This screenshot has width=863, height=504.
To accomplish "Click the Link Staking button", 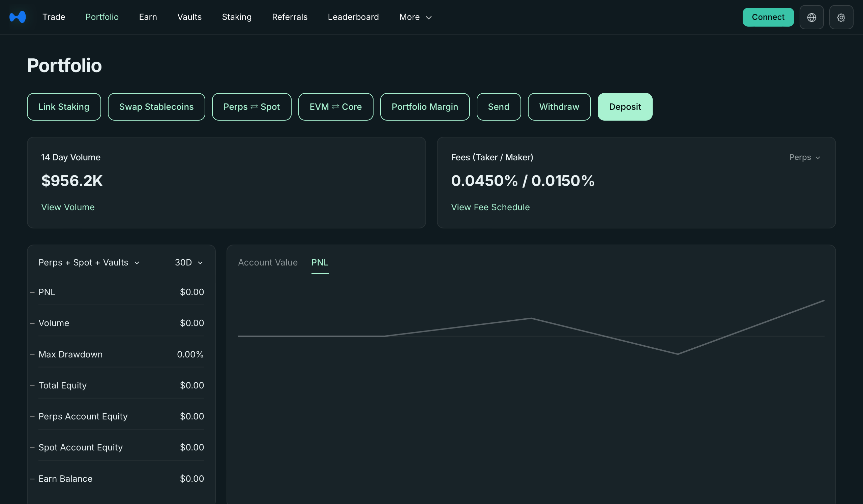I will [64, 107].
